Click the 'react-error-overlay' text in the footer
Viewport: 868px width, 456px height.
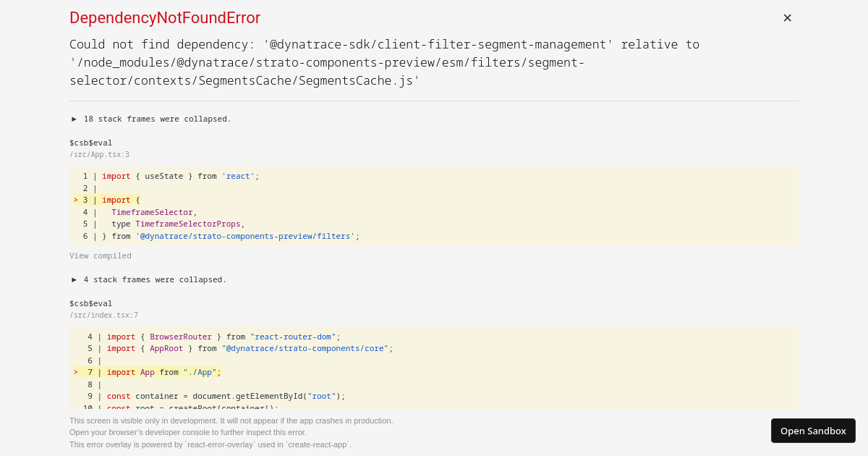point(219,444)
